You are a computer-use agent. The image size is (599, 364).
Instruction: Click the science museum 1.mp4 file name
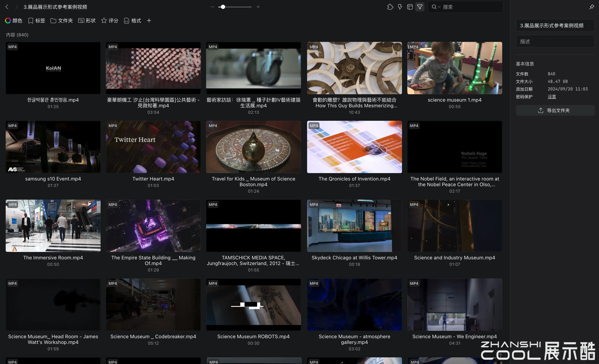click(455, 100)
